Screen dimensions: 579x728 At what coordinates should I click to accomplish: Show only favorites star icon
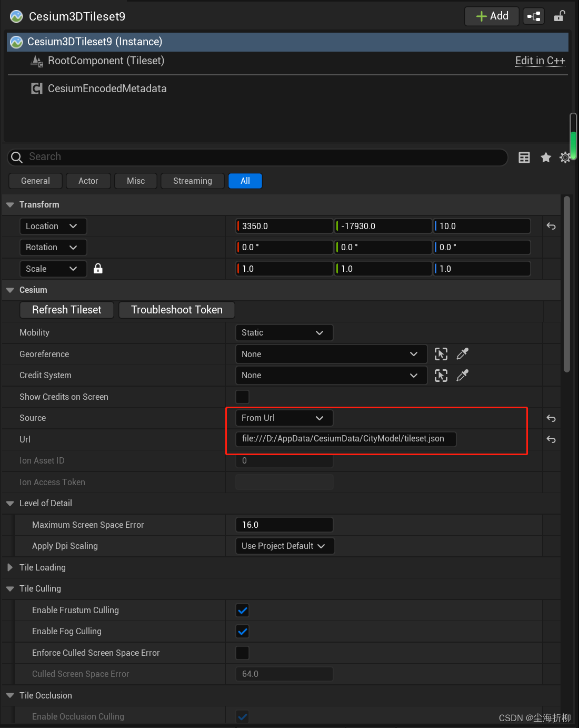point(546,158)
